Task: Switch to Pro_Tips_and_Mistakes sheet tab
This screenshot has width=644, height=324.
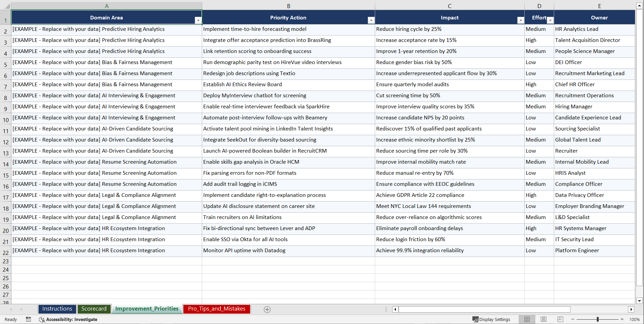Action: pos(216,309)
